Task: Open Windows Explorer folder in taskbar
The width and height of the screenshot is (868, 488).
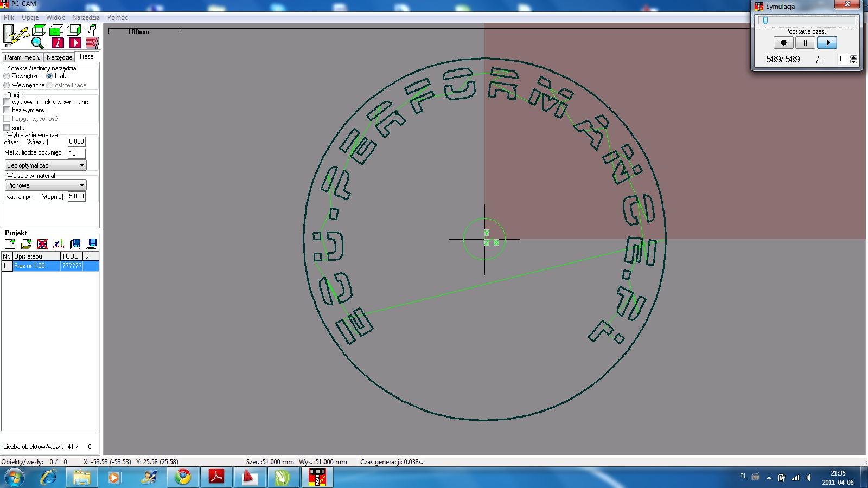Action: point(81,477)
